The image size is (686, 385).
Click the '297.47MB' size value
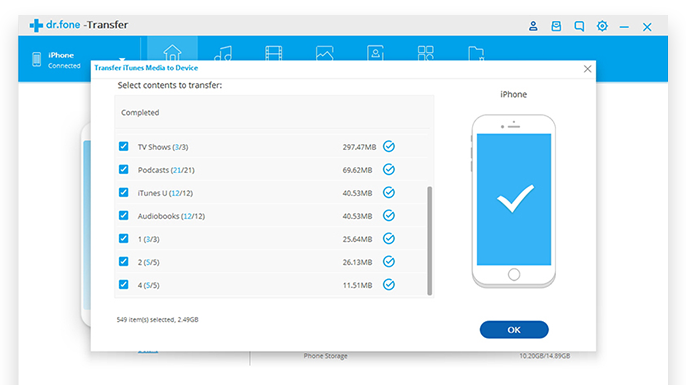[359, 147]
